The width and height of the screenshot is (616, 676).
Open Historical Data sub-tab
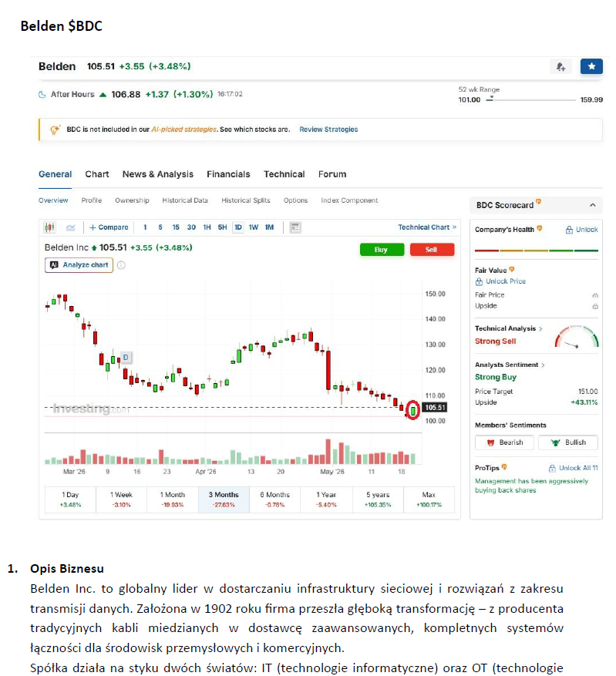point(185,200)
